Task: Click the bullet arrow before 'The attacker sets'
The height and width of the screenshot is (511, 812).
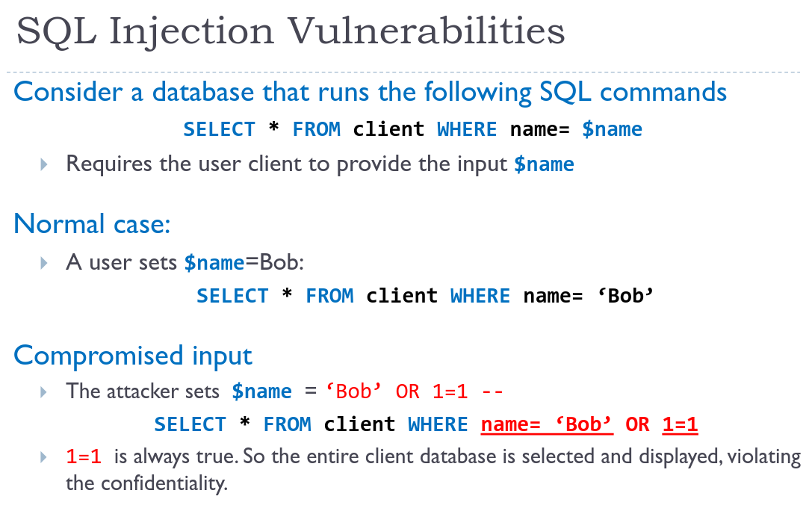Action: click(x=44, y=392)
